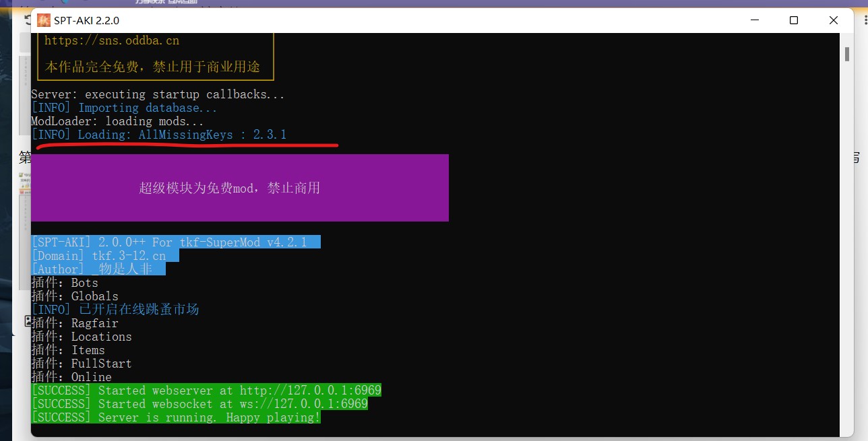Minimize the SPT-AKI 2.2.0 window
The height and width of the screenshot is (441, 868).
coord(755,20)
